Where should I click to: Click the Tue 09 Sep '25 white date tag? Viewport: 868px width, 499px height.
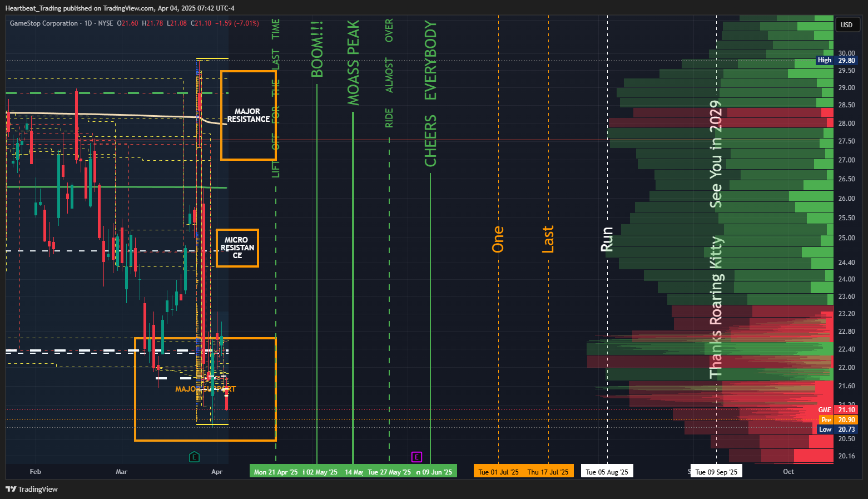(x=716, y=472)
